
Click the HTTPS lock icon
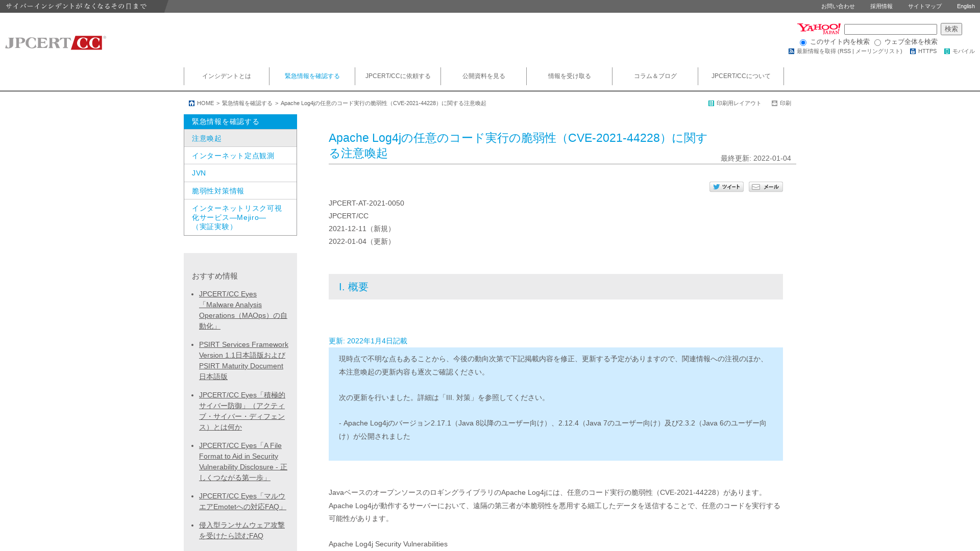[913, 52]
